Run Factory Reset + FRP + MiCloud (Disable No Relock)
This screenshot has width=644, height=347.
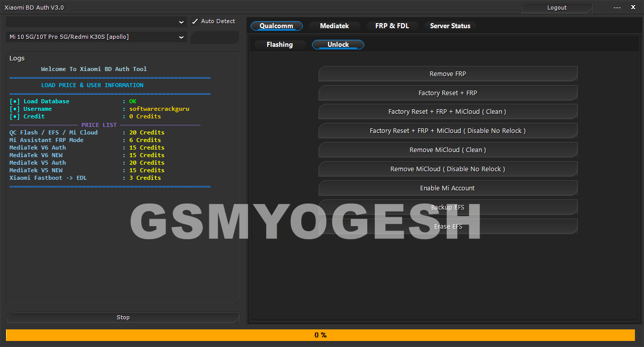point(448,131)
